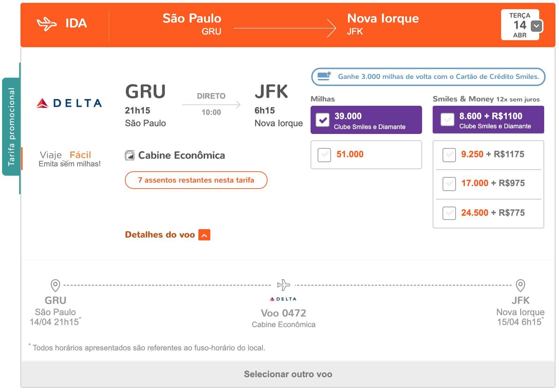Check the 8.600 + R$1100 Clube Smiles option
Image resolution: width=559 pixels, height=392 pixels.
pos(447,120)
